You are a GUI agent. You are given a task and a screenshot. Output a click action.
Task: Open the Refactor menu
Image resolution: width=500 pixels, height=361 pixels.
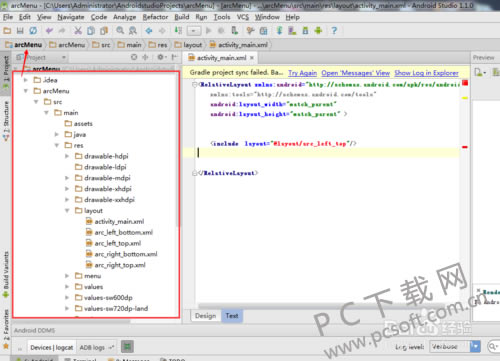tap(155, 17)
